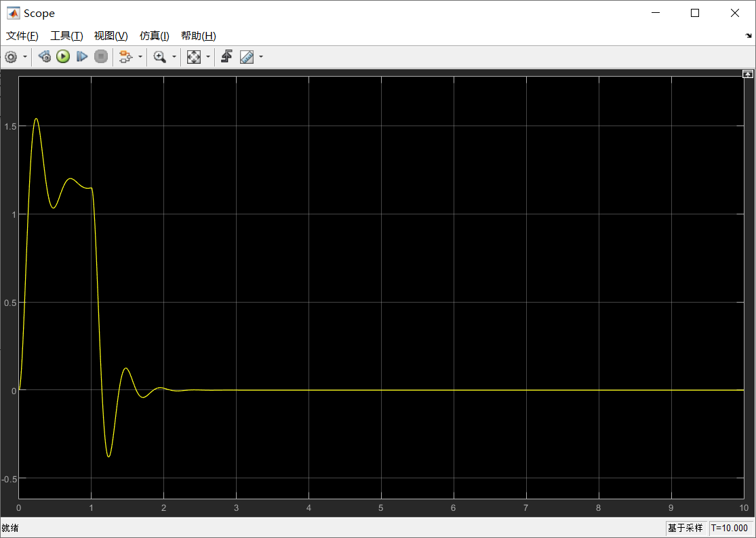
Task: Maximize axes with top-right plot corner button
Action: (x=748, y=73)
